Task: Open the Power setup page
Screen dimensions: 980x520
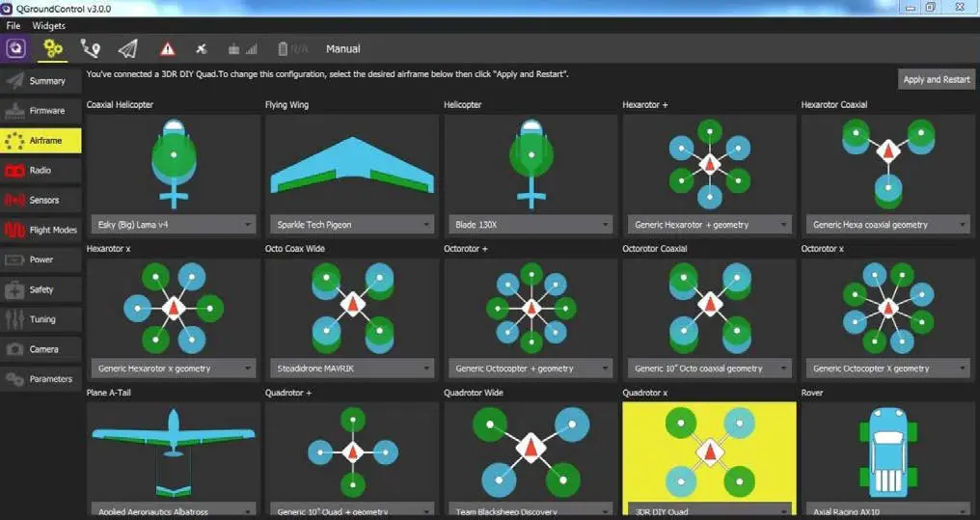Action: tap(41, 260)
